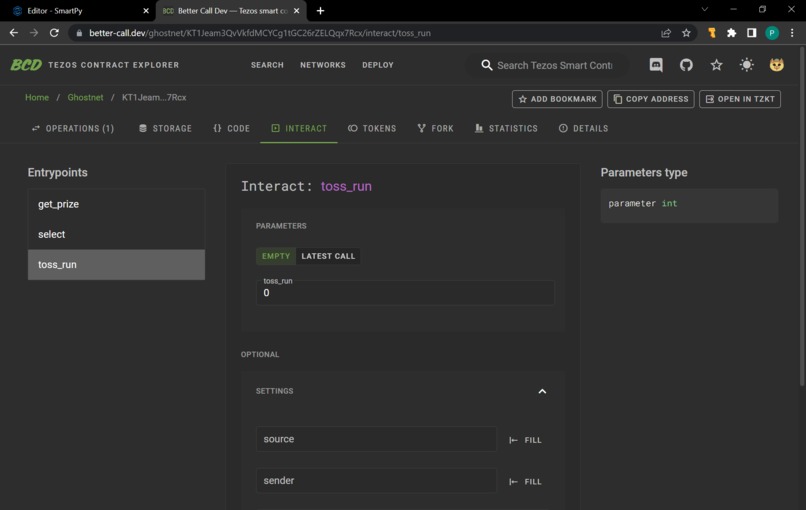This screenshot has width=806, height=510.
Task: Select the toss_run entrypoint
Action: tap(116, 265)
